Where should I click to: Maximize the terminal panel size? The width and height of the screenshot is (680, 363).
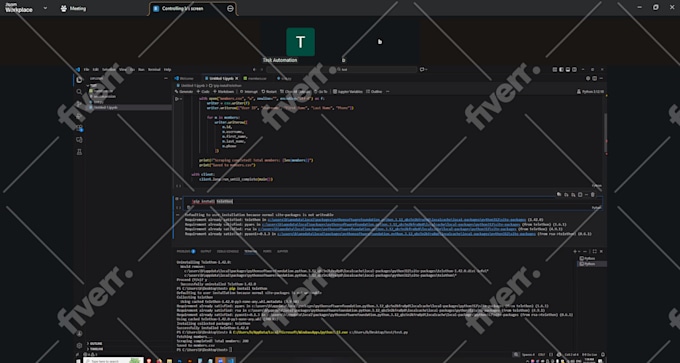click(x=595, y=251)
